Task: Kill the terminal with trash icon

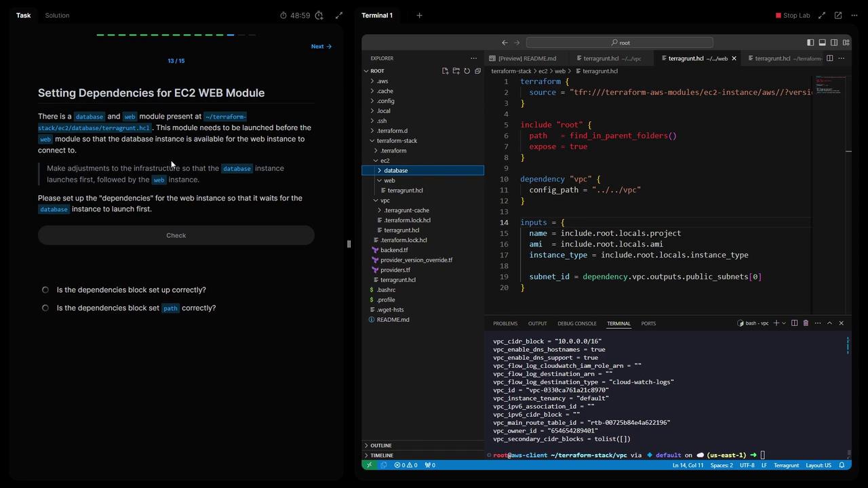Action: coord(806,323)
